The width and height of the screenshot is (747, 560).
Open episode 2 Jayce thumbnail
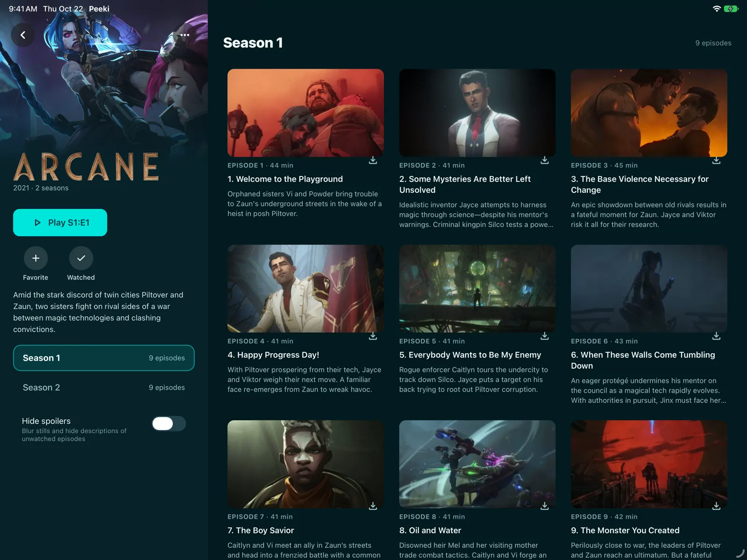tap(477, 113)
